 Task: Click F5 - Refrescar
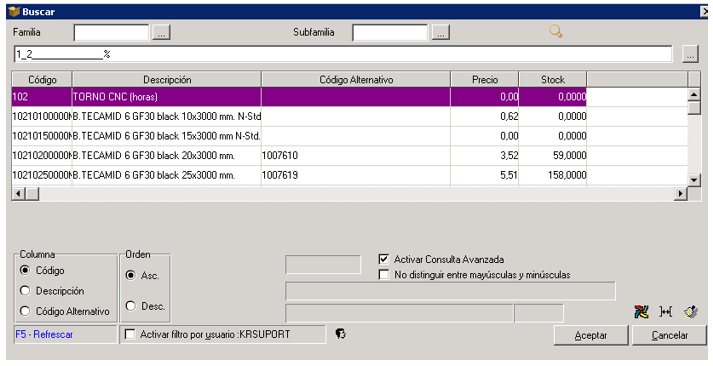[x=44, y=335]
